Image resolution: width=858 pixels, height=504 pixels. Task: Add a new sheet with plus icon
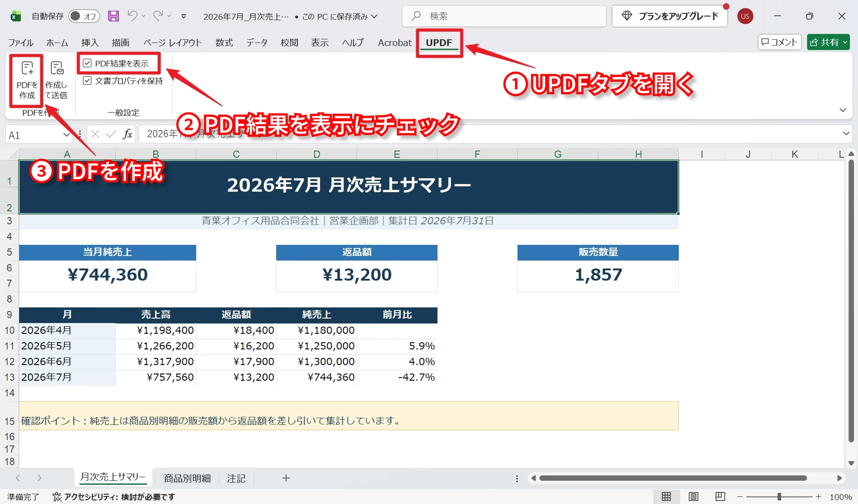286,478
